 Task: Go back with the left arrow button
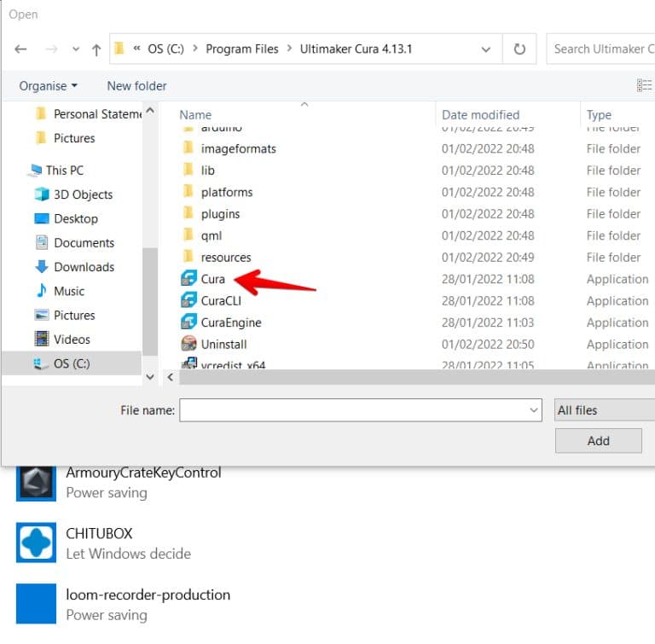(x=20, y=49)
